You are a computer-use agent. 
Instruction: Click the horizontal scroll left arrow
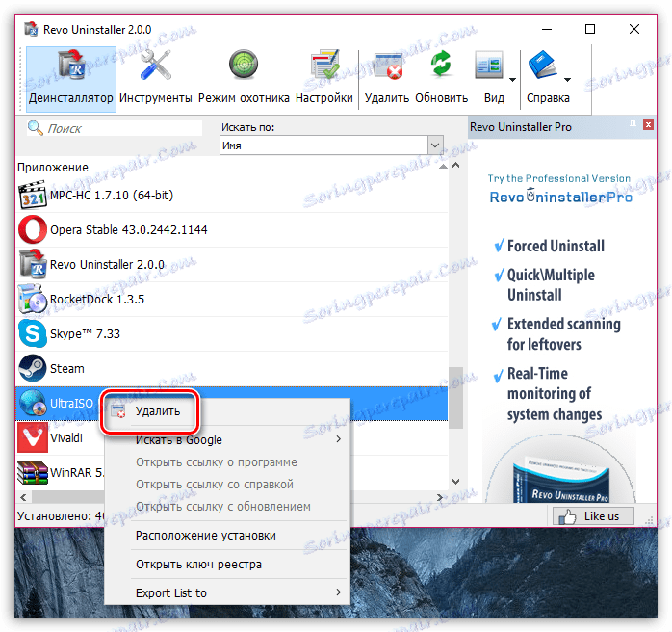point(23,497)
